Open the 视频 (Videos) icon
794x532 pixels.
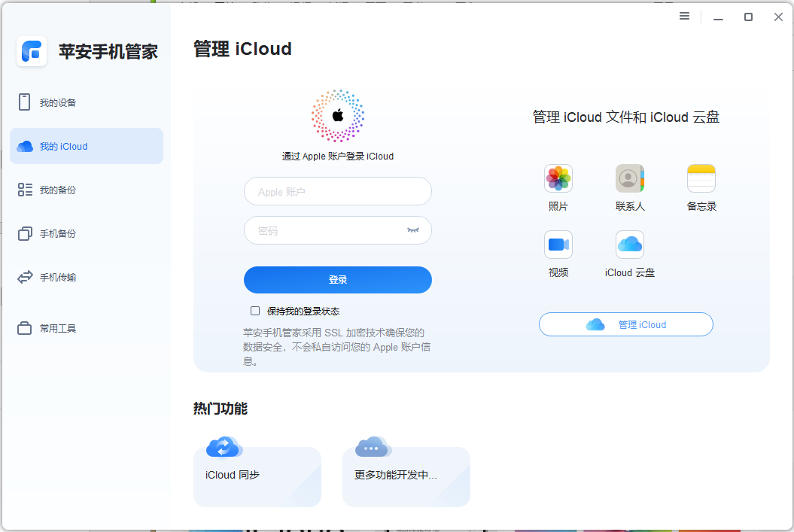pos(558,245)
